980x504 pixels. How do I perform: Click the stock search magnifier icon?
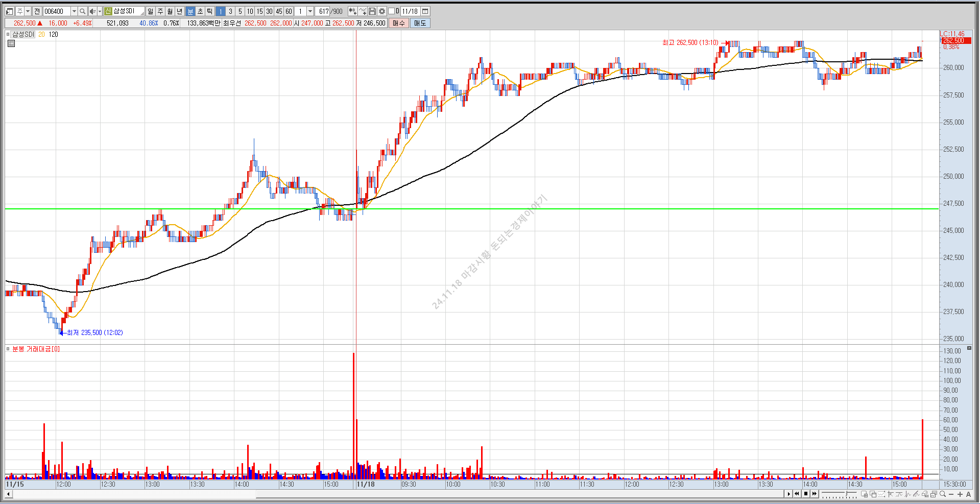pyautogui.click(x=82, y=11)
